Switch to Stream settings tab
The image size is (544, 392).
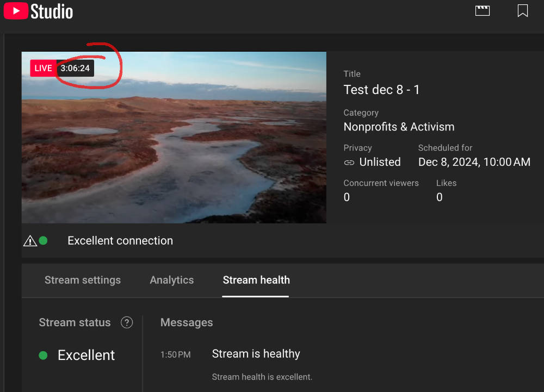point(83,280)
